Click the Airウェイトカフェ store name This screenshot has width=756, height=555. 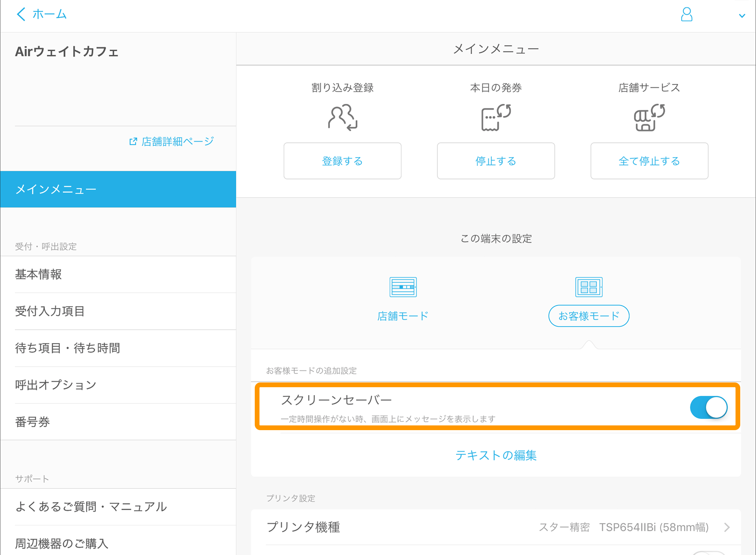coord(67,52)
